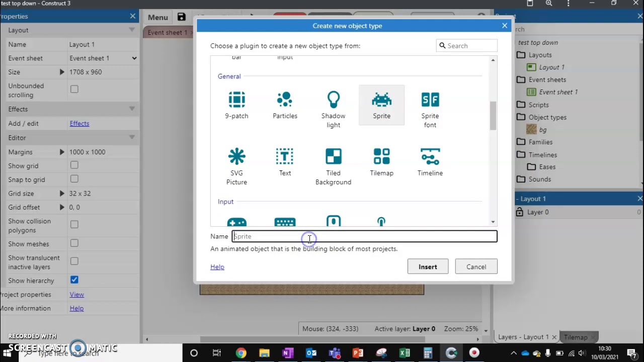Expand the Grid size property arrow
Viewport: 644px width, 362px height.
pyautogui.click(x=62, y=194)
